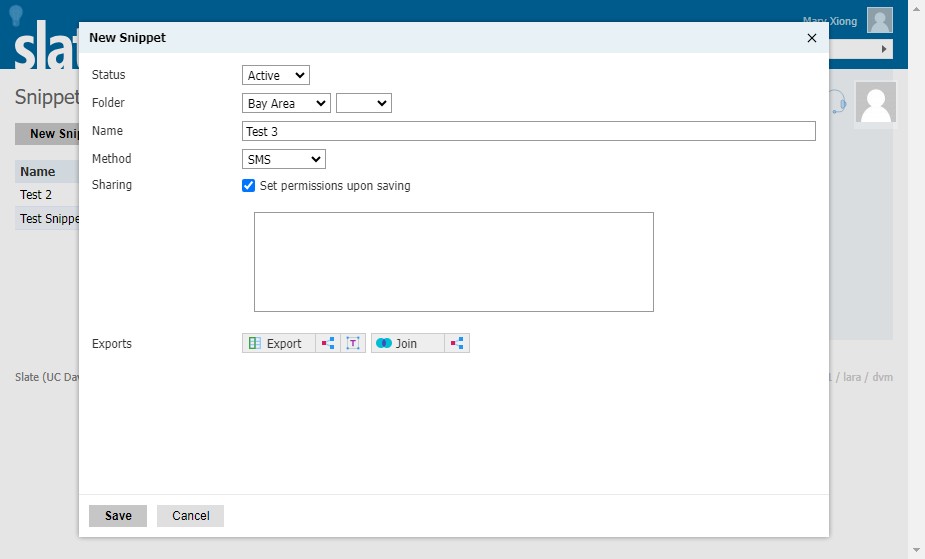Click the text literal T icon
This screenshot has height=559, width=925.
(353, 343)
